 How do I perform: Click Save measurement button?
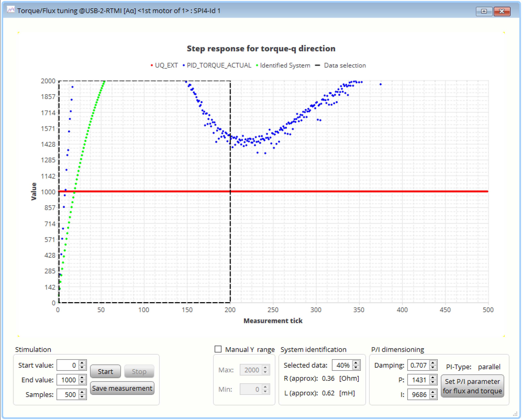pyautogui.click(x=122, y=388)
